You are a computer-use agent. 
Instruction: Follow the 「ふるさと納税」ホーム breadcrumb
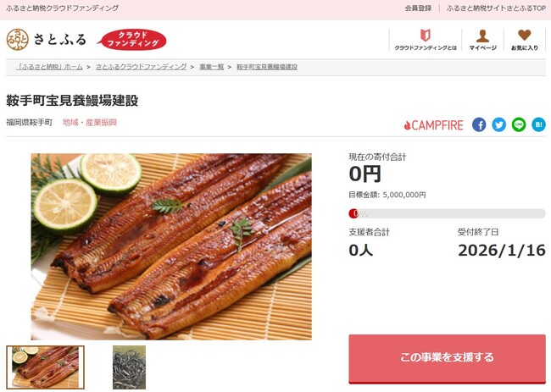[x=49, y=67]
